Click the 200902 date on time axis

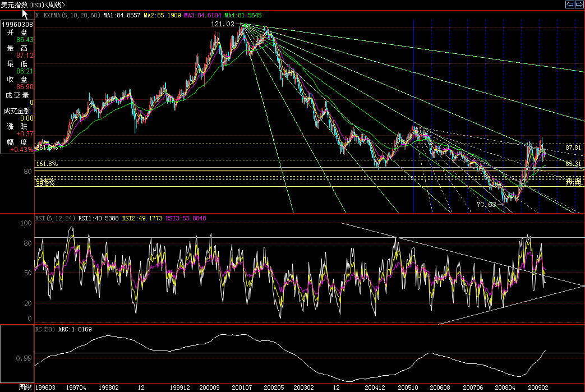point(538,388)
